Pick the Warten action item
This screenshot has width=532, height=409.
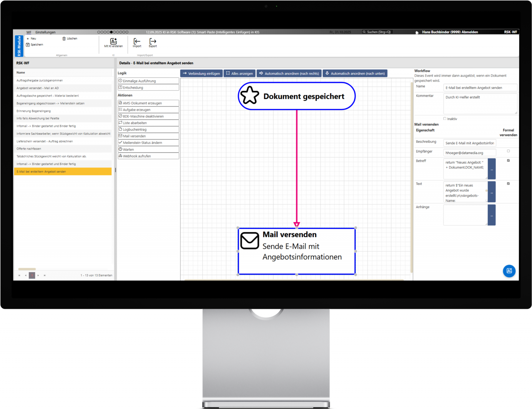point(148,150)
